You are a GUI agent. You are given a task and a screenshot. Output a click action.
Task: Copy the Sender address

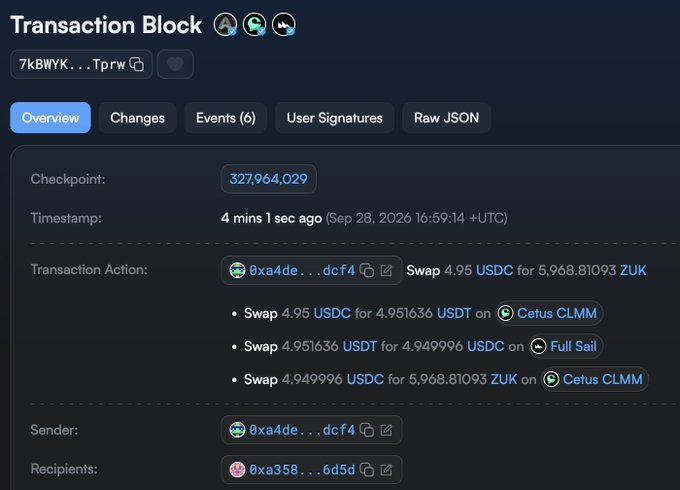[x=367, y=430]
